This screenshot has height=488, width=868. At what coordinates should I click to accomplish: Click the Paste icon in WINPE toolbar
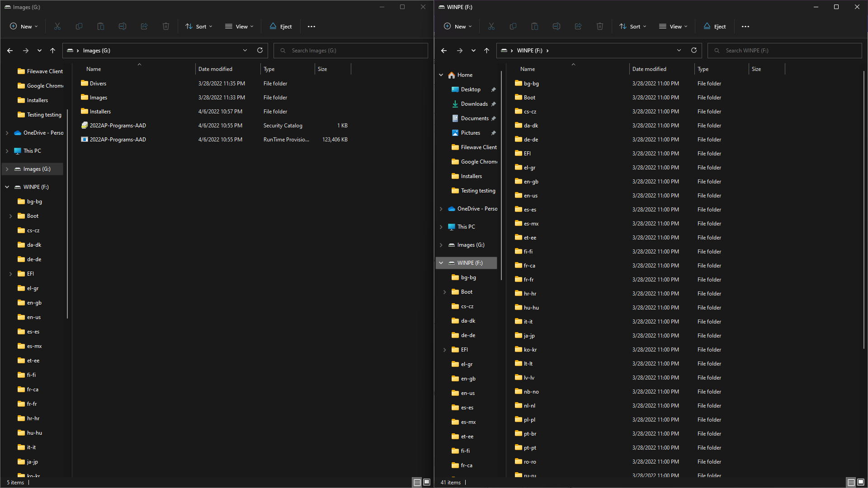pyautogui.click(x=535, y=26)
